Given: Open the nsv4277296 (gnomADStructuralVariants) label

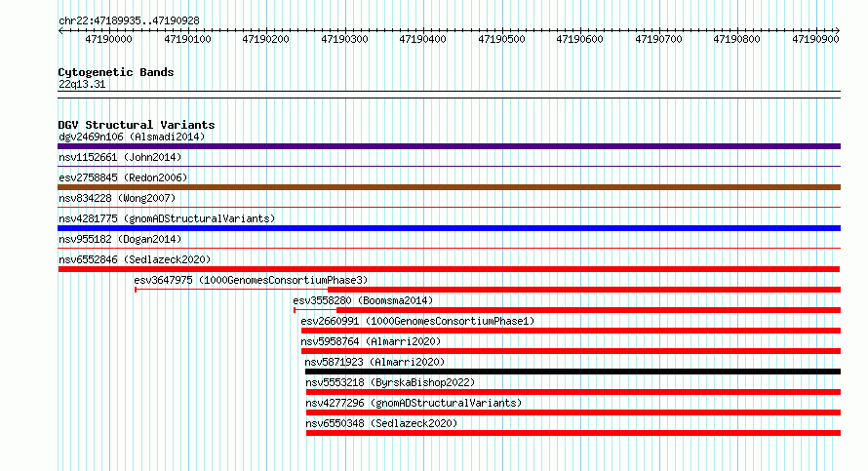Looking at the screenshot, I should coord(414,403).
